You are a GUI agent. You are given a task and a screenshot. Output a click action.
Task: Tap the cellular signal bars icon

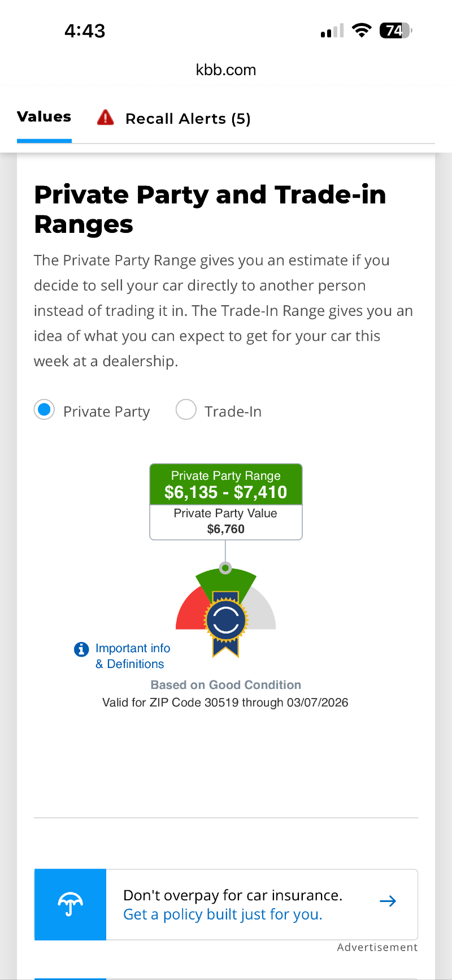pyautogui.click(x=332, y=32)
